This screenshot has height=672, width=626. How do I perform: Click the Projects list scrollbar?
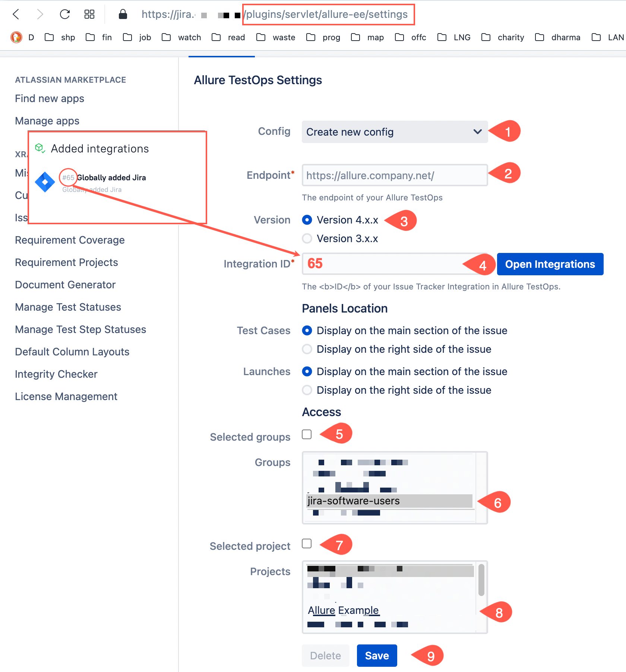(x=481, y=580)
